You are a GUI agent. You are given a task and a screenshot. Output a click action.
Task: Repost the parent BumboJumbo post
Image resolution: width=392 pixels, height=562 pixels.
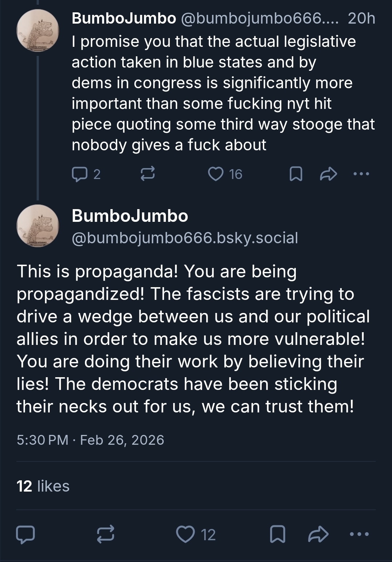click(148, 174)
